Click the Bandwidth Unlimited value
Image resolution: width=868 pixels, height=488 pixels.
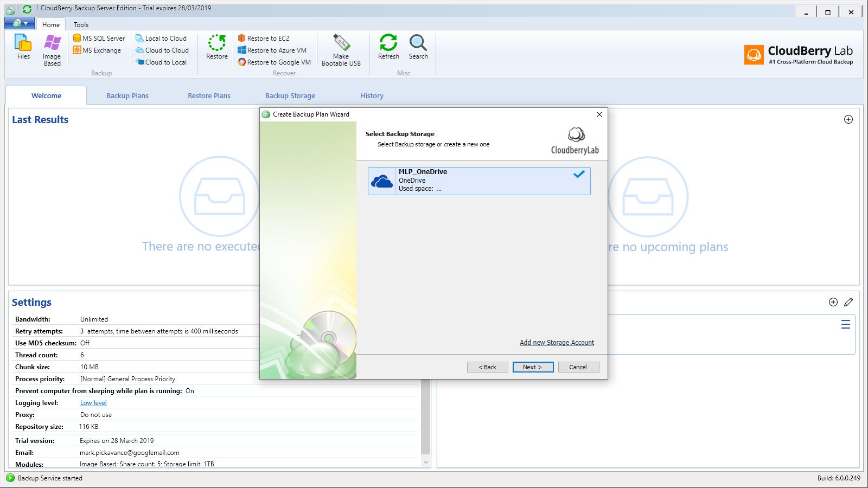pos(94,319)
